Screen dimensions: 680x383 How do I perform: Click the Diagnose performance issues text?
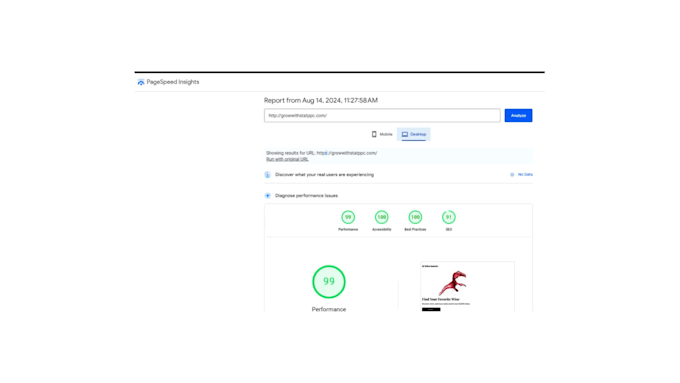click(x=306, y=196)
